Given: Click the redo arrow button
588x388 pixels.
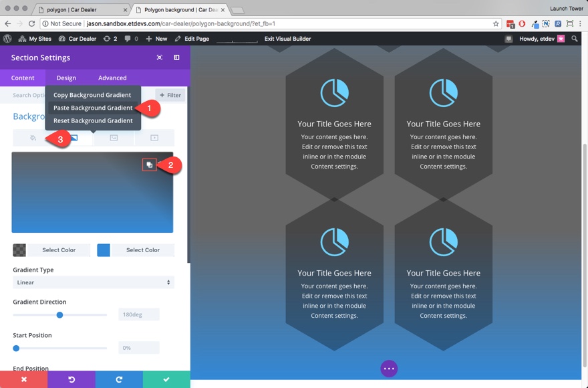Looking at the screenshot, I should tap(119, 379).
